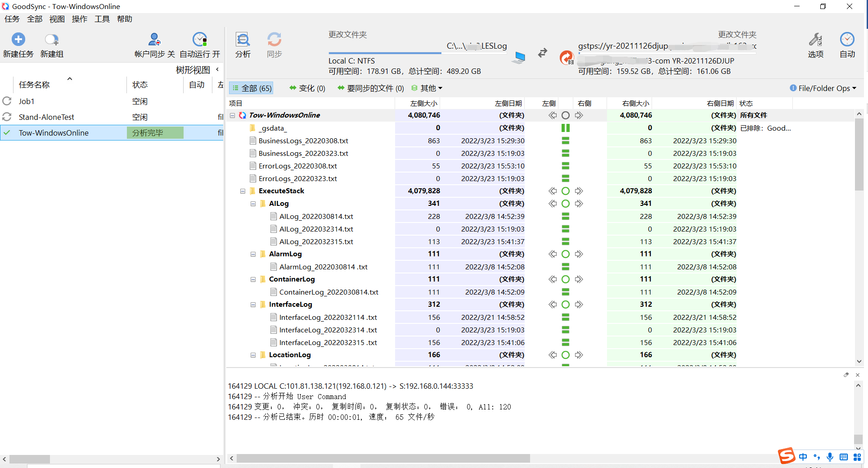Collapse the AlarmLog folder node

253,254
